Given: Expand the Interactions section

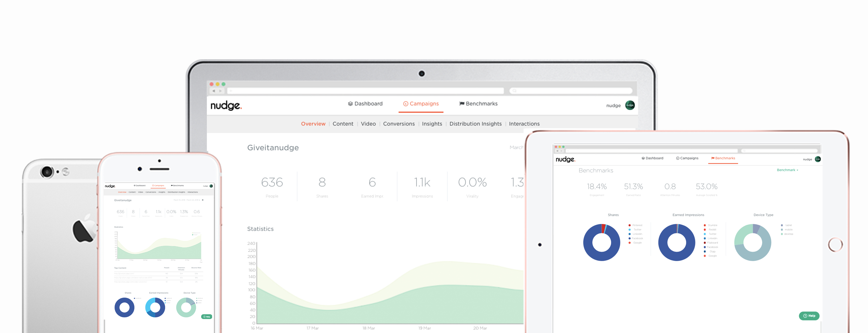Looking at the screenshot, I should click(524, 124).
